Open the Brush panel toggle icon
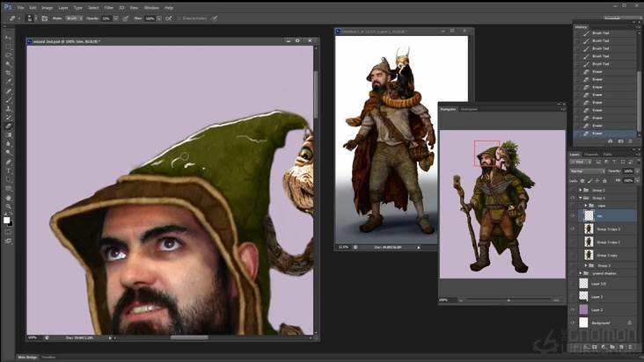644x362 pixels. pos(44,18)
